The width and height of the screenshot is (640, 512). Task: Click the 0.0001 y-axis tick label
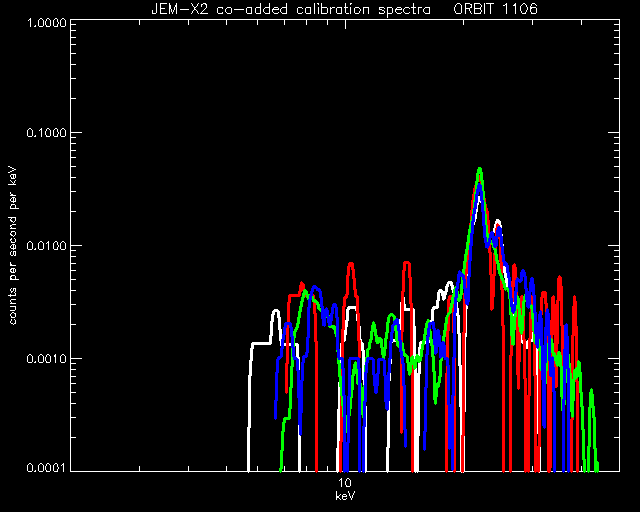tap(46, 467)
